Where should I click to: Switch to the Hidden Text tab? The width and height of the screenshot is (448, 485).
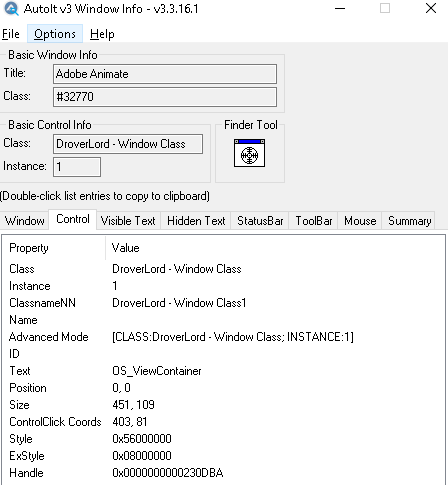[x=196, y=221]
